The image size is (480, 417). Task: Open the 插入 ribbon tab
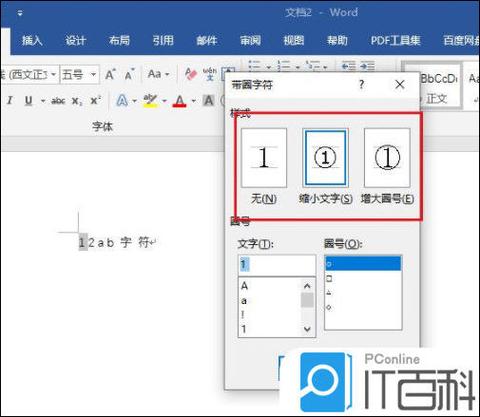(32, 41)
